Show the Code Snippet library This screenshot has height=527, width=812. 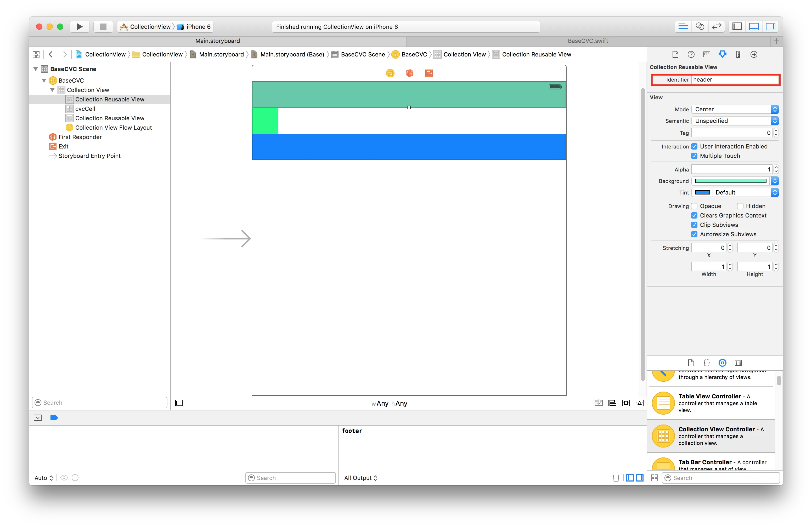[707, 363]
